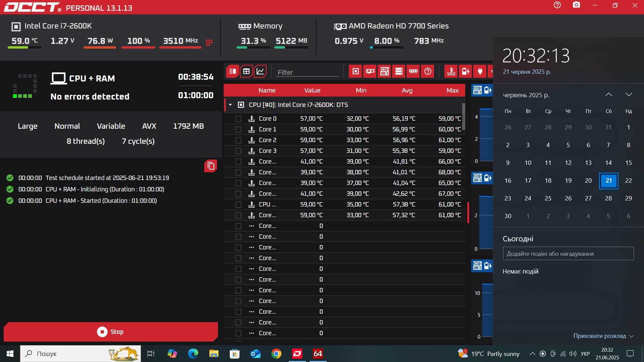Go to previous month in calendar
The image size is (644, 362).
click(x=609, y=95)
